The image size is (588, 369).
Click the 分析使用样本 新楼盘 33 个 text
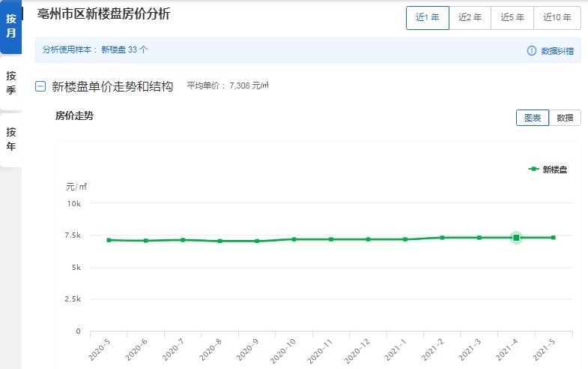click(95, 49)
